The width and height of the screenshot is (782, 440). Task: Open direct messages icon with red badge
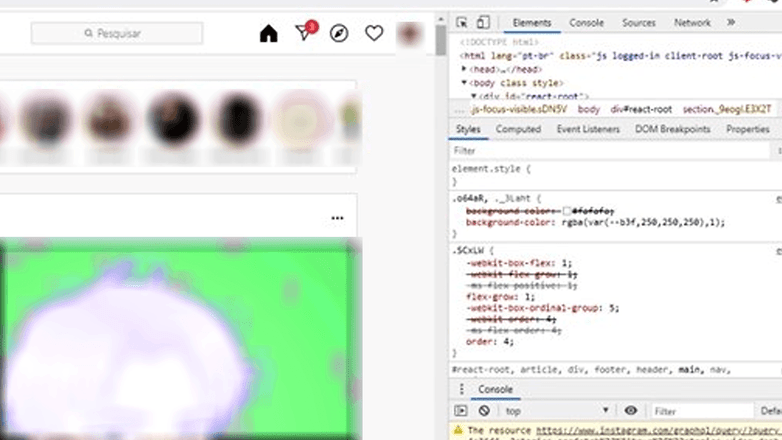tap(305, 31)
